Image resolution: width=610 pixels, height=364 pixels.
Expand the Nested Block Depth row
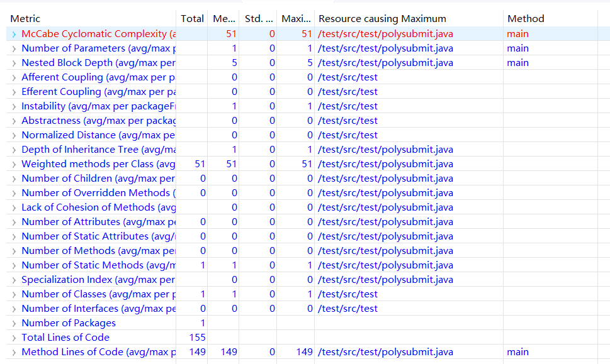tap(14, 63)
